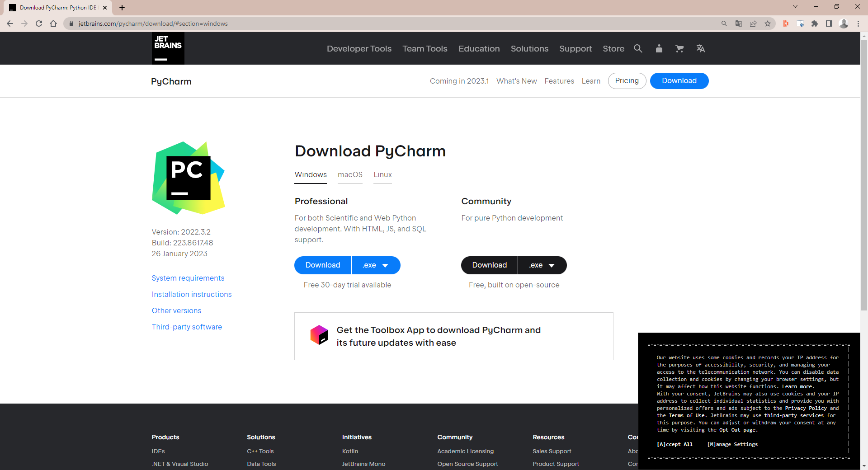Click the address bar URL
The image size is (868, 470).
point(153,23)
